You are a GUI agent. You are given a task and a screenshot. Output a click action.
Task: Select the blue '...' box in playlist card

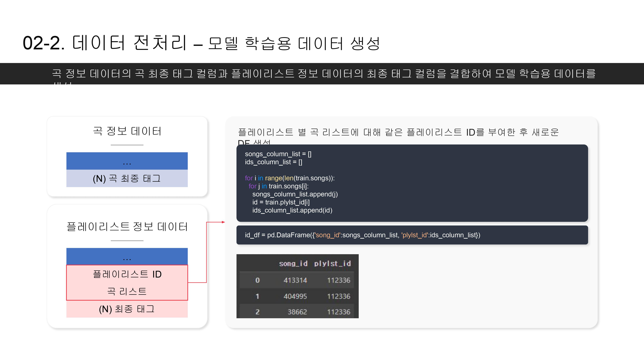click(127, 257)
